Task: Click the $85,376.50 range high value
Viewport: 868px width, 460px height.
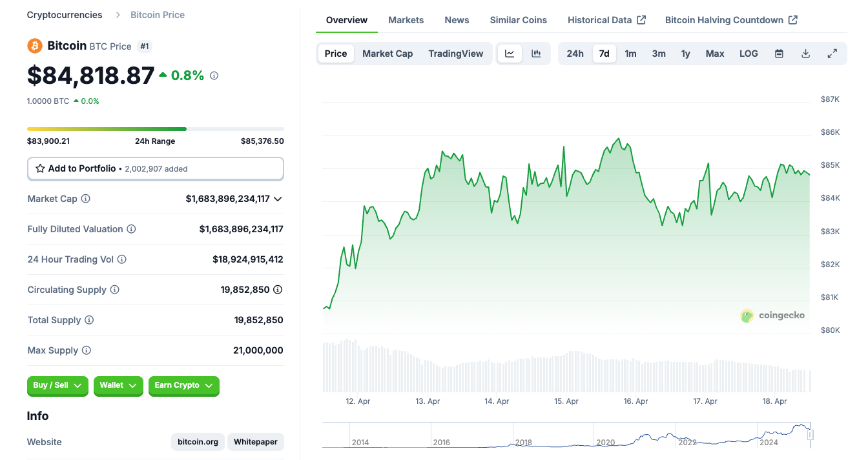Action: click(262, 141)
